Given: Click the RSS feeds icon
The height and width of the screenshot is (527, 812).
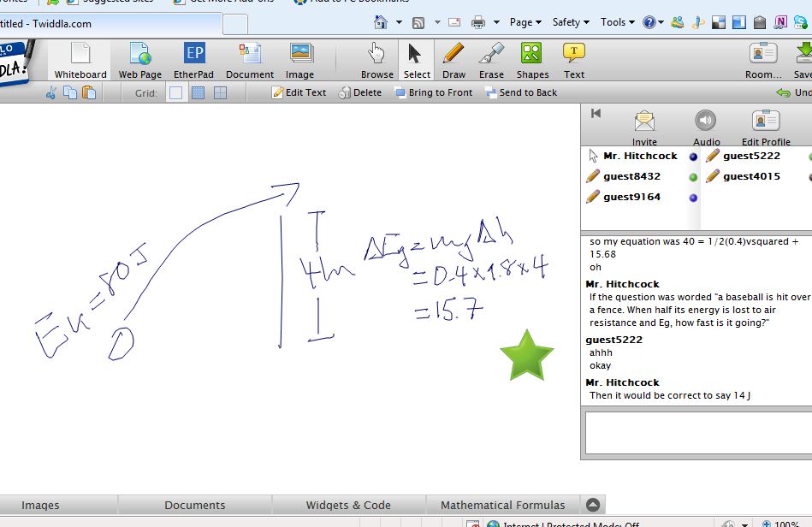Looking at the screenshot, I should pyautogui.click(x=418, y=22).
